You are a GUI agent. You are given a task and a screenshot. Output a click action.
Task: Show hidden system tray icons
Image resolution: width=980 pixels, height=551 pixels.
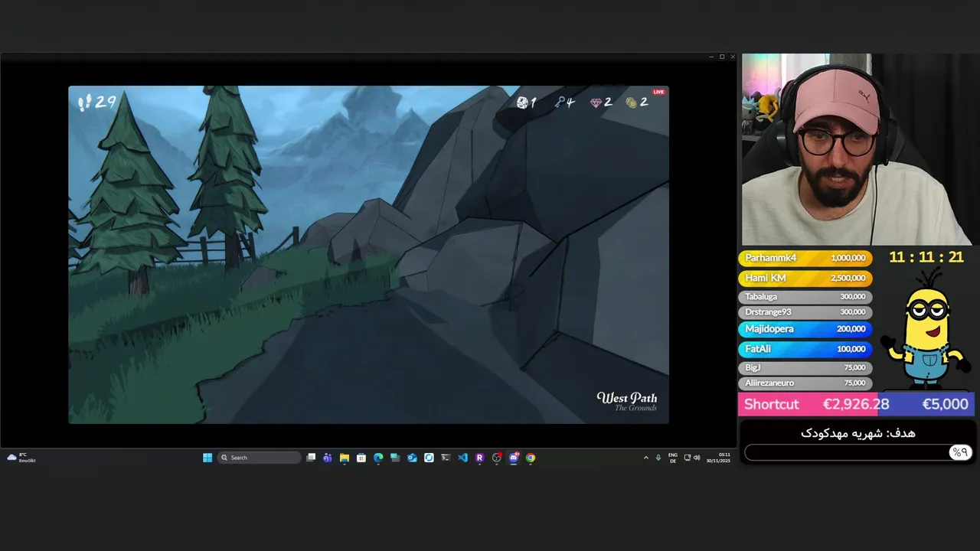[x=645, y=458]
